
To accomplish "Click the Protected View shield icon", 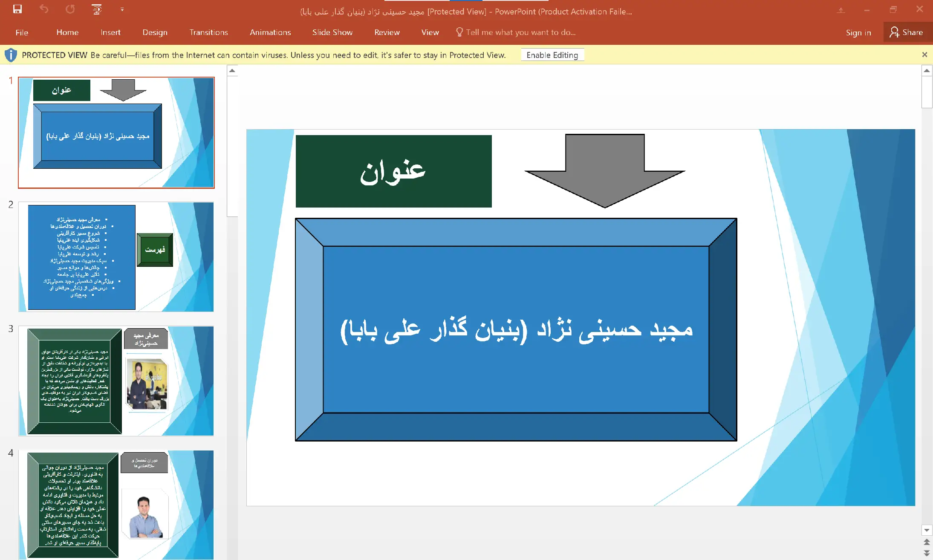I will 11,55.
